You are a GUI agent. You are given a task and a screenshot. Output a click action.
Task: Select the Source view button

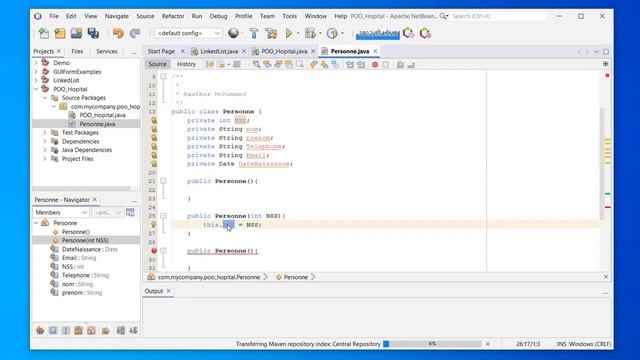pos(158,64)
